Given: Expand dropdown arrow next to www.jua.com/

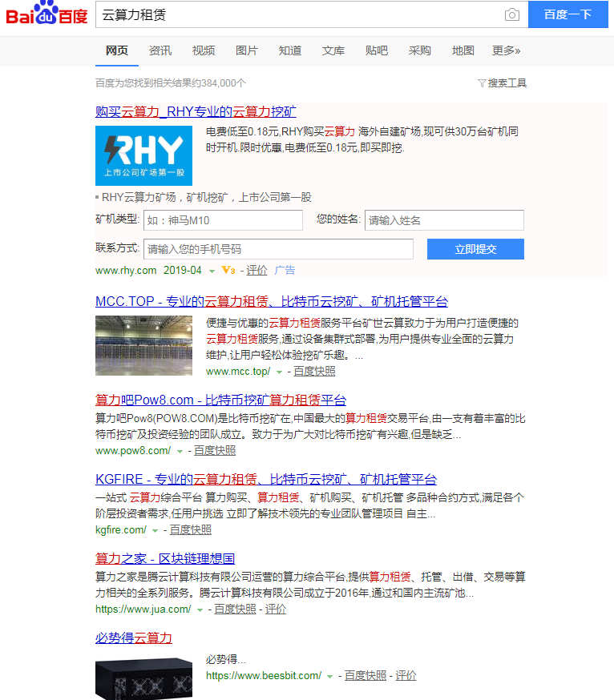Looking at the screenshot, I should 200,609.
